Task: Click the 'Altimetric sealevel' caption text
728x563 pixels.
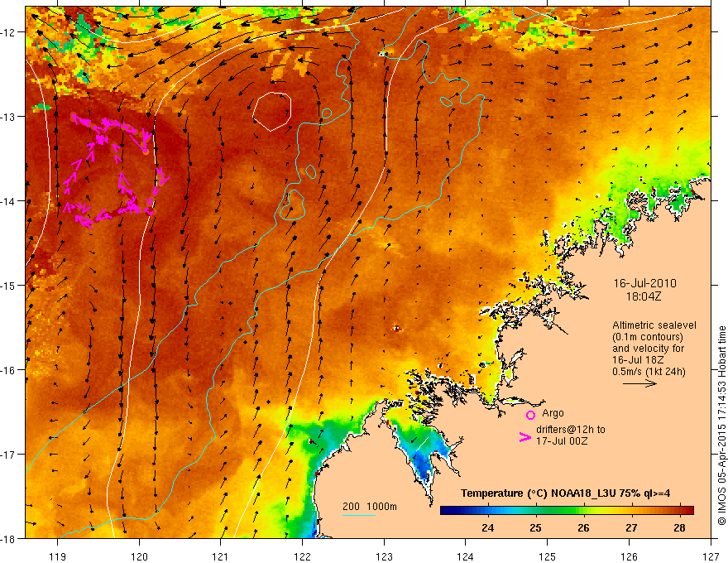Action: tap(654, 325)
